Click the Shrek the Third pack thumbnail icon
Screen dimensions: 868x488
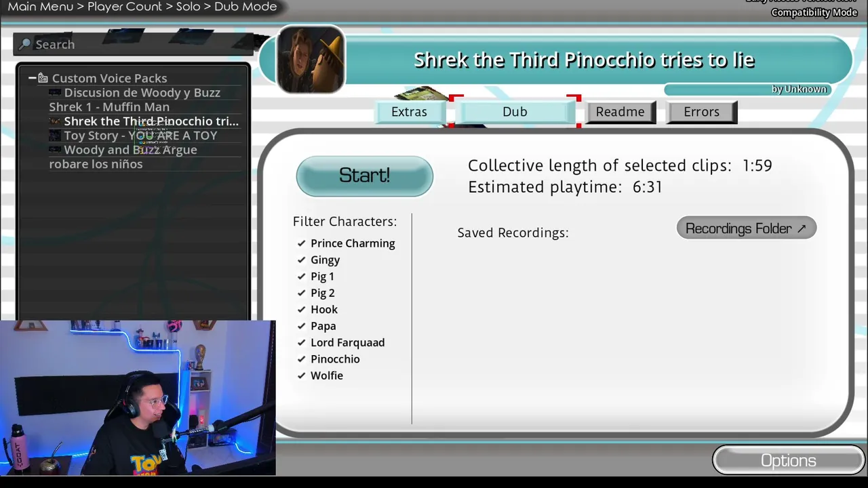point(55,121)
